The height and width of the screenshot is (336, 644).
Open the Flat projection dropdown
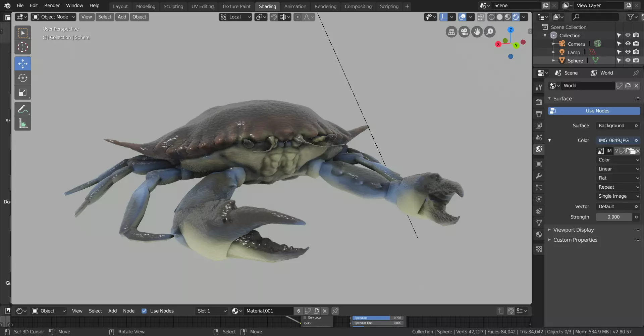coord(618,178)
